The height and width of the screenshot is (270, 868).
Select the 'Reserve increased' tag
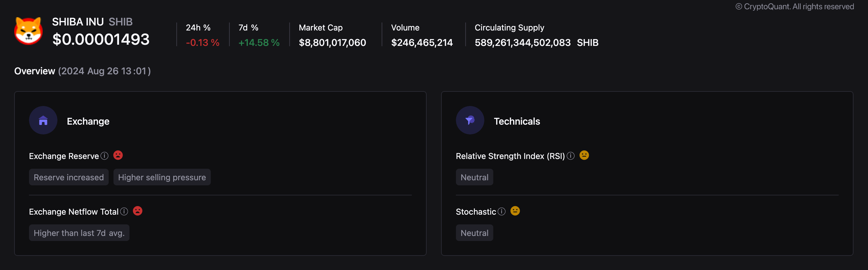tap(69, 177)
